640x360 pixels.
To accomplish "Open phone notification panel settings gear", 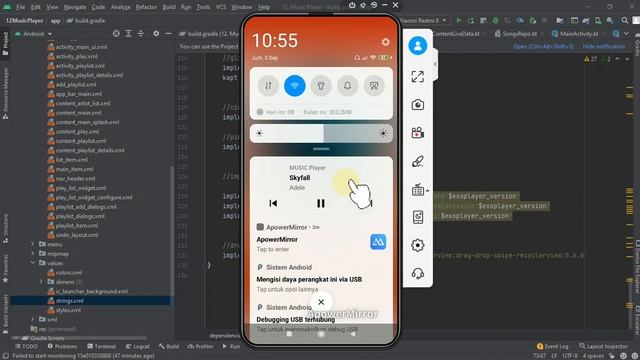I will tap(385, 42).
